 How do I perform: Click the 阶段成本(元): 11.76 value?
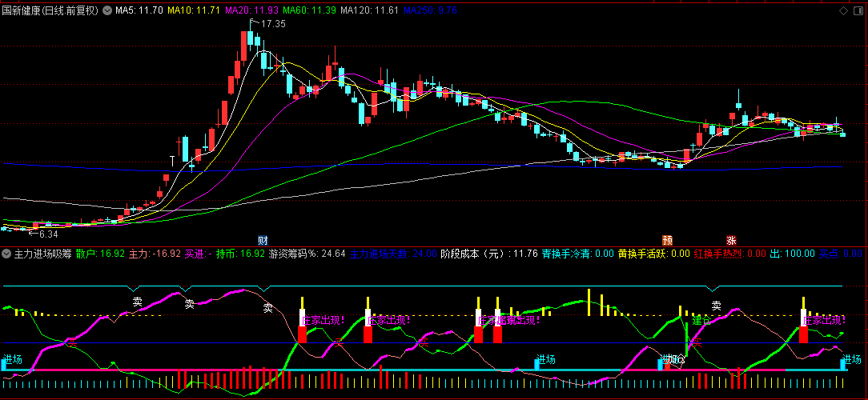[x=489, y=254]
